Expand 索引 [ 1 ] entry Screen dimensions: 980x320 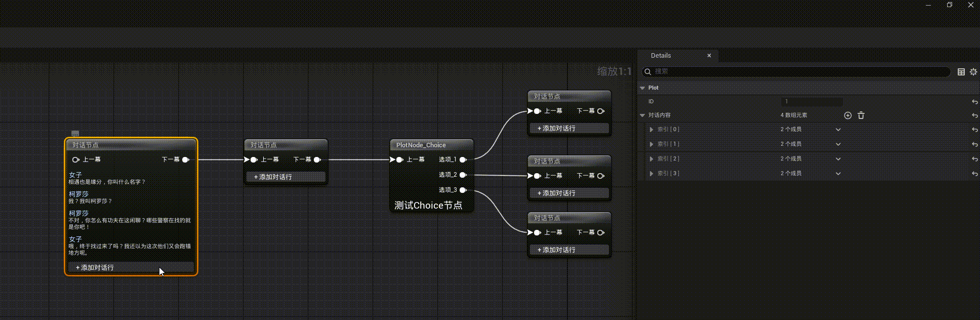[651, 144]
